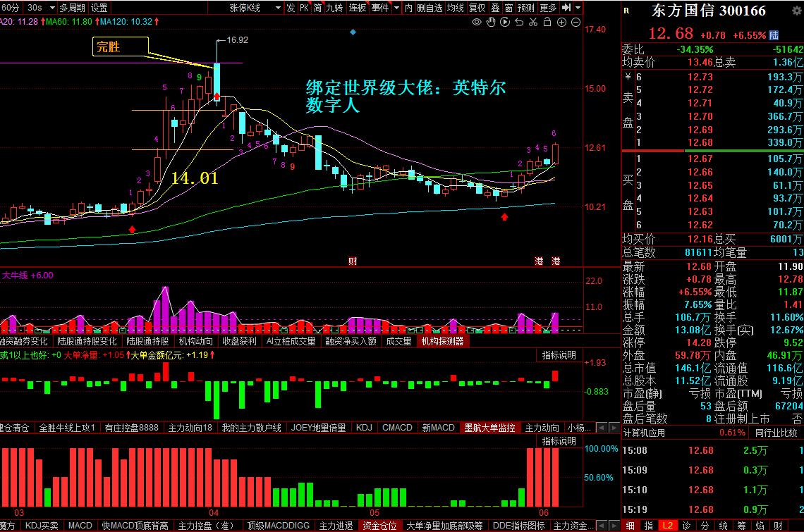This screenshot has width=804, height=532.
Task: Toggle the 叠 overlay button
Action: (495, 8)
